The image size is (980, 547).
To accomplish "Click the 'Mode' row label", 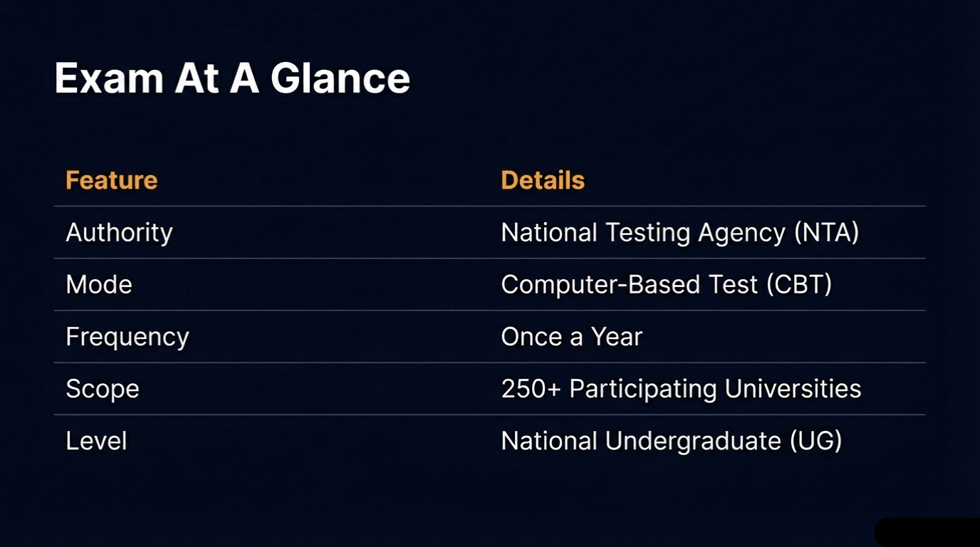I will 99,285.
